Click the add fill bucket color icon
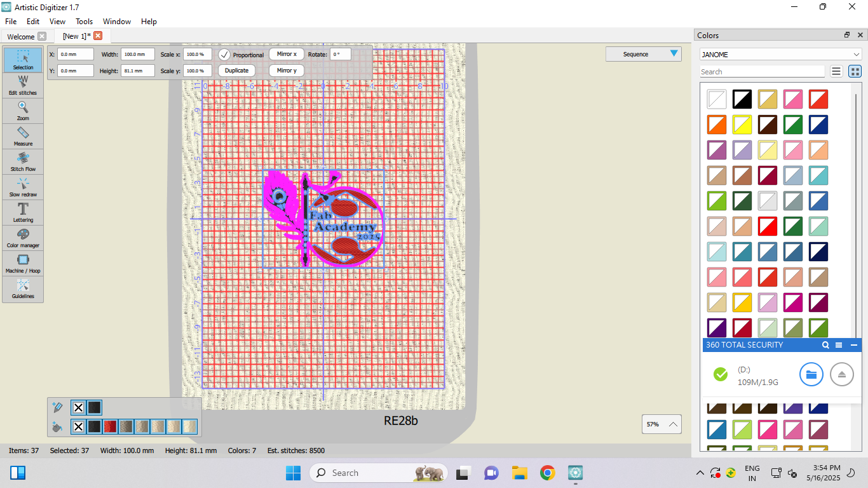 [58, 426]
